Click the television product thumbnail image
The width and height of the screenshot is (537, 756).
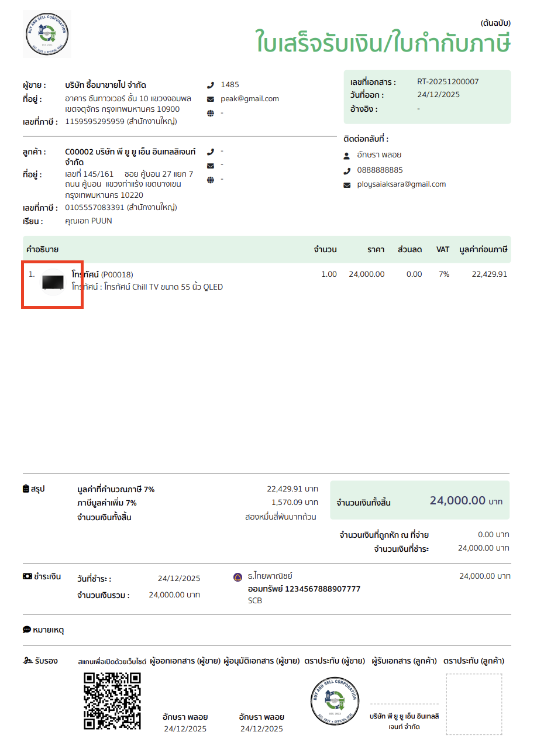pos(53,282)
